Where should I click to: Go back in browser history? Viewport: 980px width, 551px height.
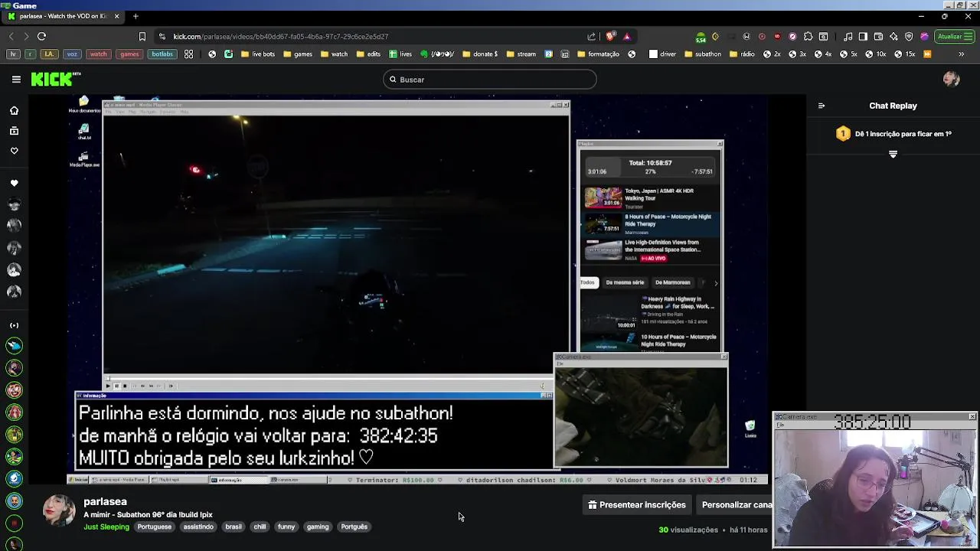[11, 36]
